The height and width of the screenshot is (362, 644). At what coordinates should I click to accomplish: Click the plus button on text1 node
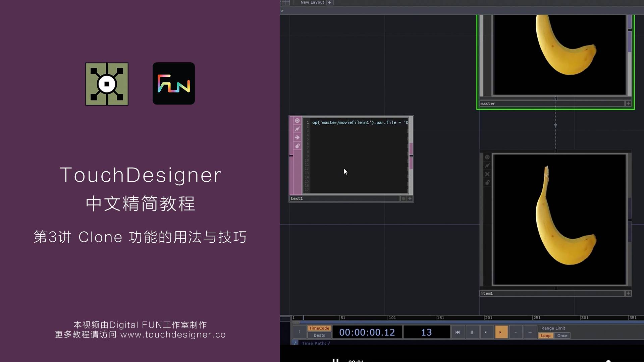(x=410, y=198)
